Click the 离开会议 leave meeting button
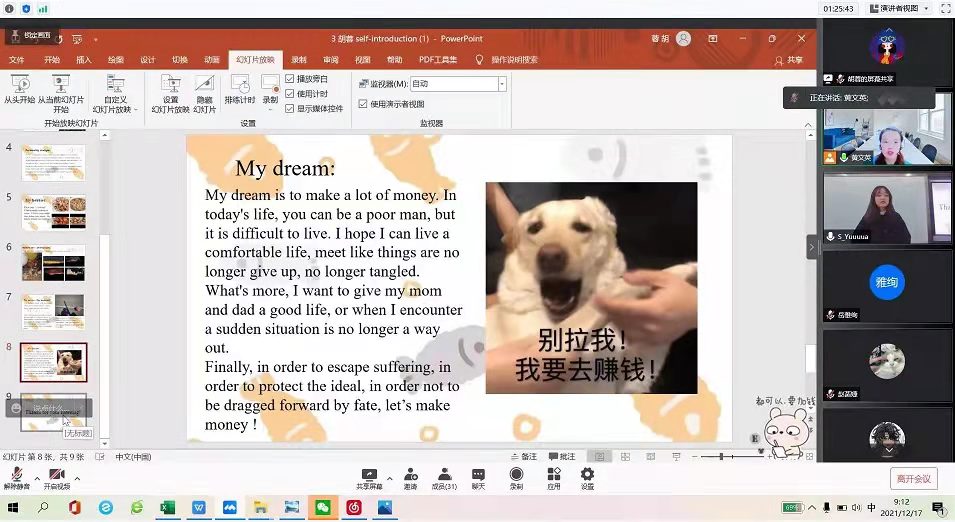 [x=913, y=478]
